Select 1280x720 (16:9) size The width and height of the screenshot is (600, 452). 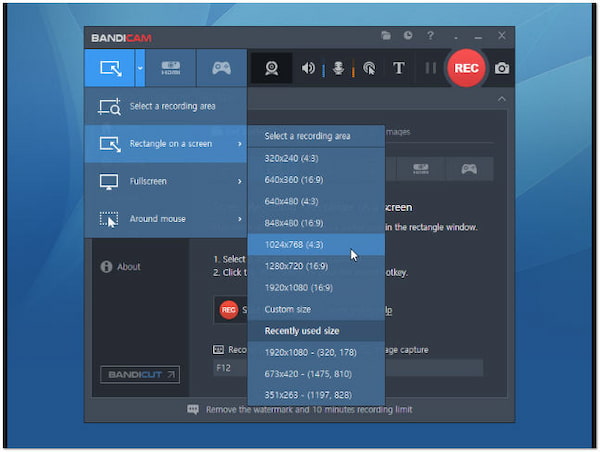pyautogui.click(x=316, y=266)
